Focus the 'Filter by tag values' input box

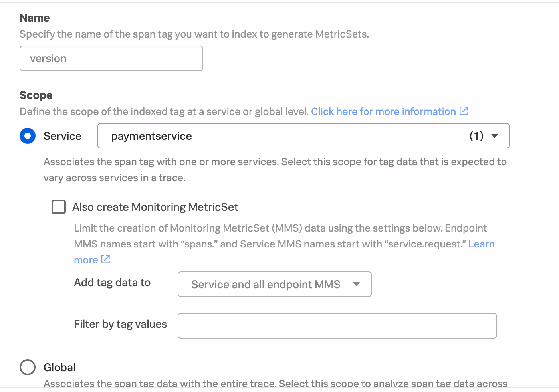tap(337, 326)
